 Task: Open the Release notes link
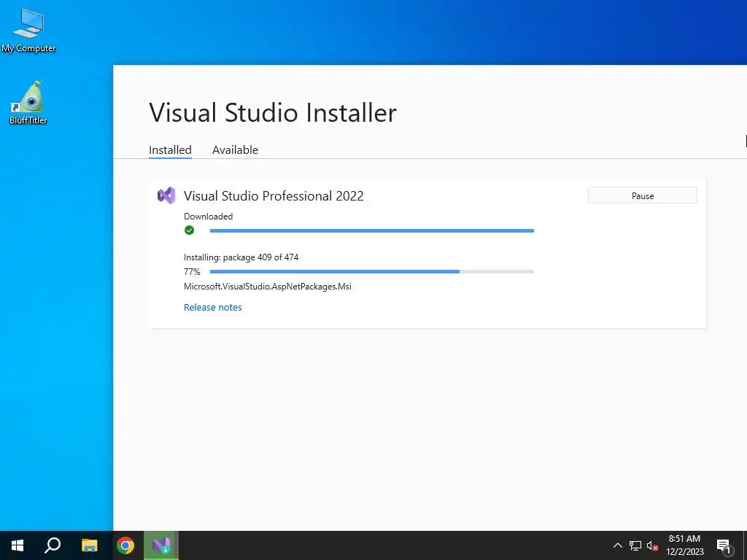coord(212,307)
